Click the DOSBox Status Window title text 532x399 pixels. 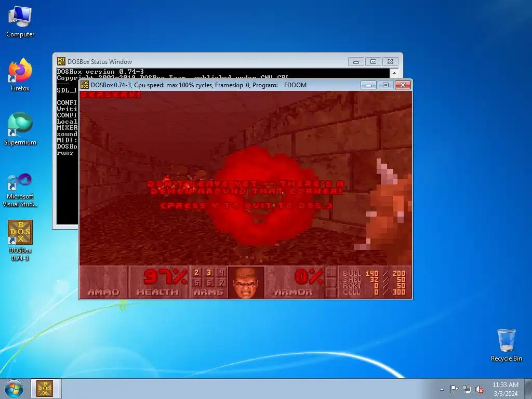point(99,62)
